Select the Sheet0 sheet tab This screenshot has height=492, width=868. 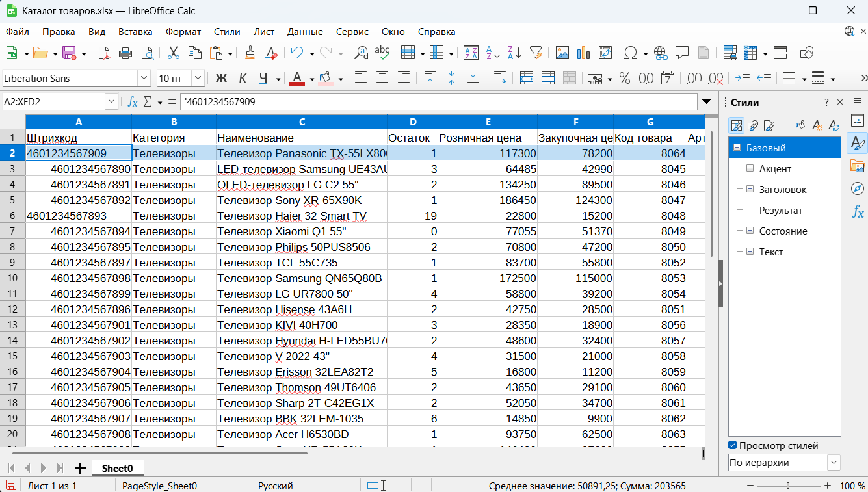(x=118, y=468)
